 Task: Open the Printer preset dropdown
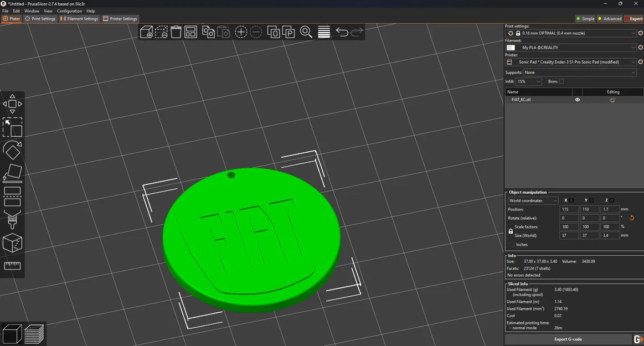point(571,62)
